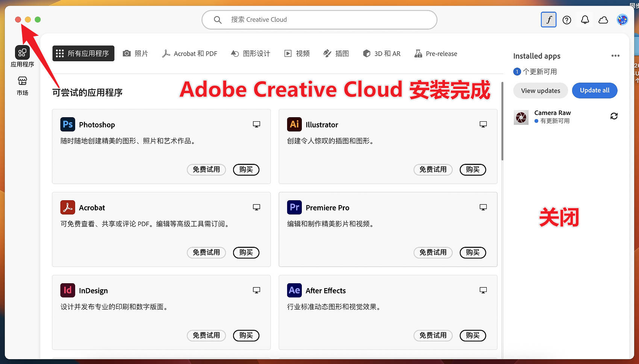The width and height of the screenshot is (639, 364).
Task: Switch to the Pre-release tab
Action: tap(436, 54)
